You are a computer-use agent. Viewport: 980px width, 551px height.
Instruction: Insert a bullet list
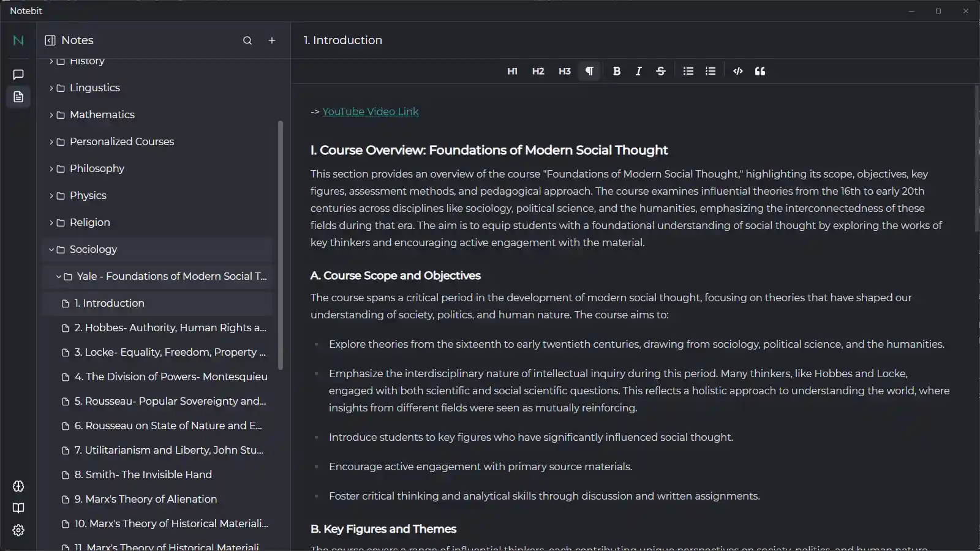pyautogui.click(x=688, y=70)
